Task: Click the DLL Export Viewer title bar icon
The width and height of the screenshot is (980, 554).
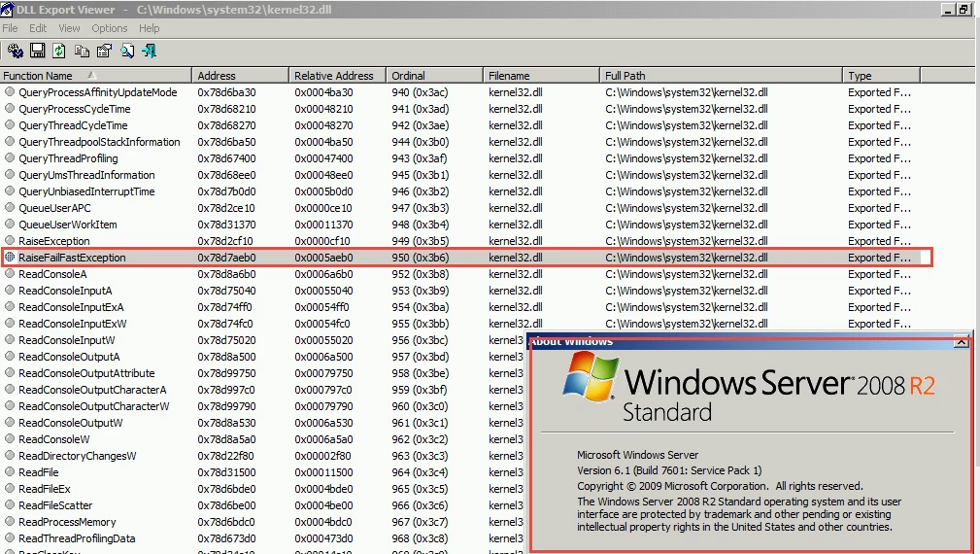Action: pos(7,10)
